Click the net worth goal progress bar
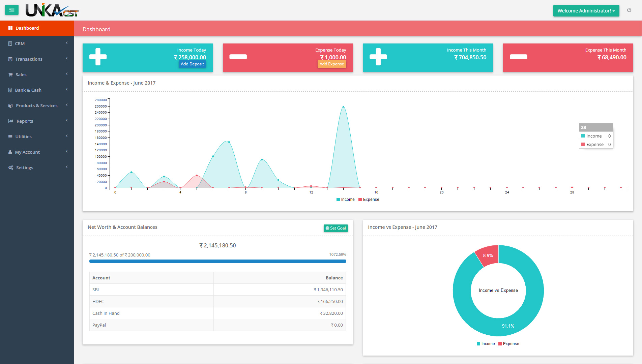This screenshot has width=642, height=364. [x=217, y=261]
